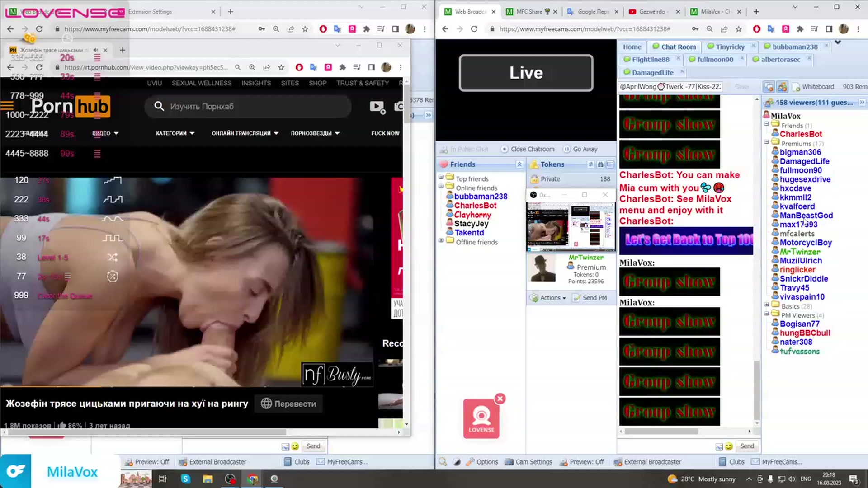Click Send in the right chat box
Image resolution: width=868 pixels, height=488 pixels.
click(747, 446)
